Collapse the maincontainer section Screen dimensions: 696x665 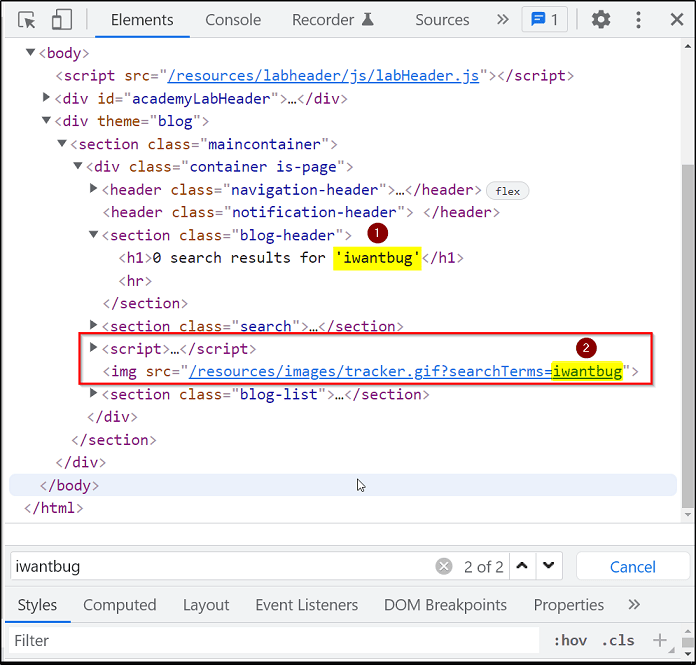tap(62, 143)
